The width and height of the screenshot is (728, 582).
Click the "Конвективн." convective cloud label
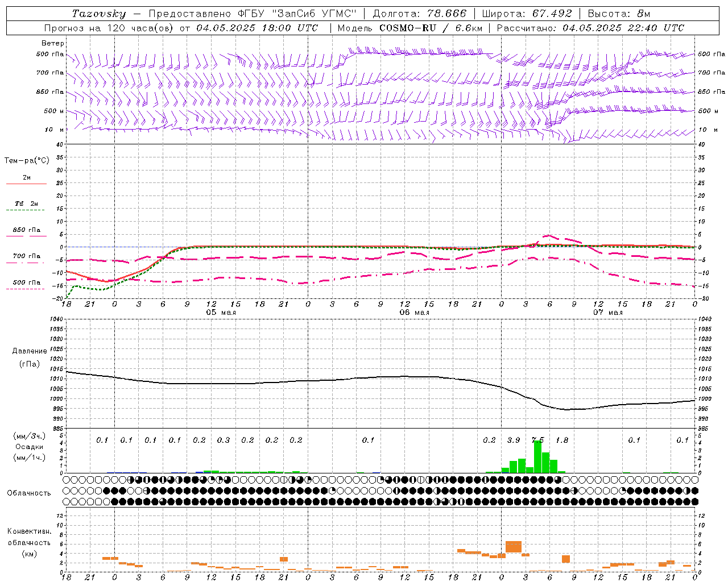tap(29, 531)
